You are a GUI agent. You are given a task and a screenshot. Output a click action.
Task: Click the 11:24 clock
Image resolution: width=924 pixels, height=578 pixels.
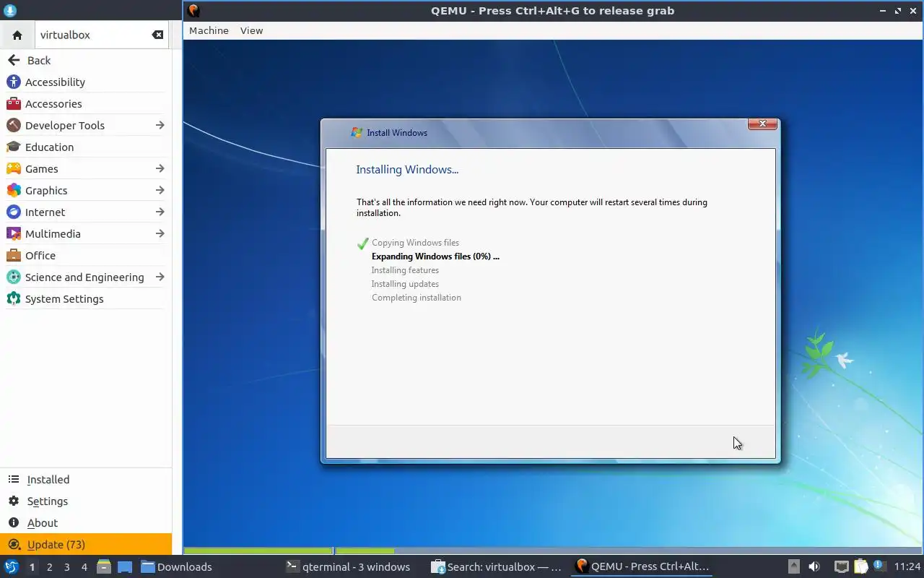(x=907, y=567)
